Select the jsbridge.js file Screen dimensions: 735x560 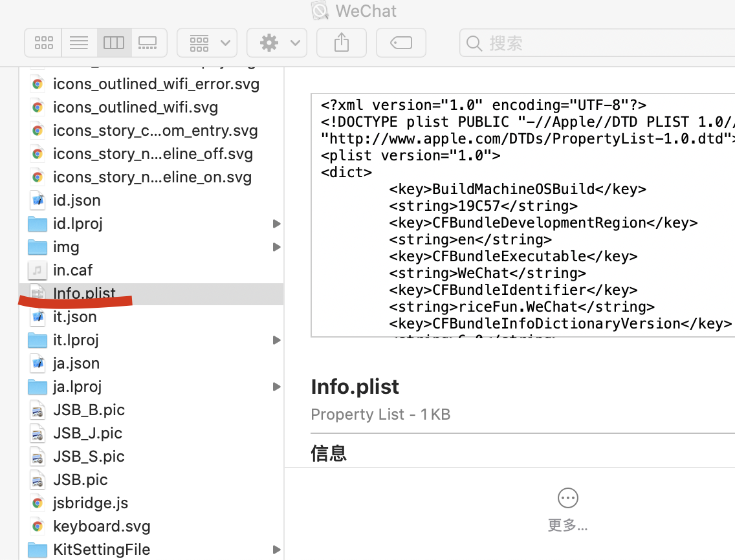[x=151, y=503]
